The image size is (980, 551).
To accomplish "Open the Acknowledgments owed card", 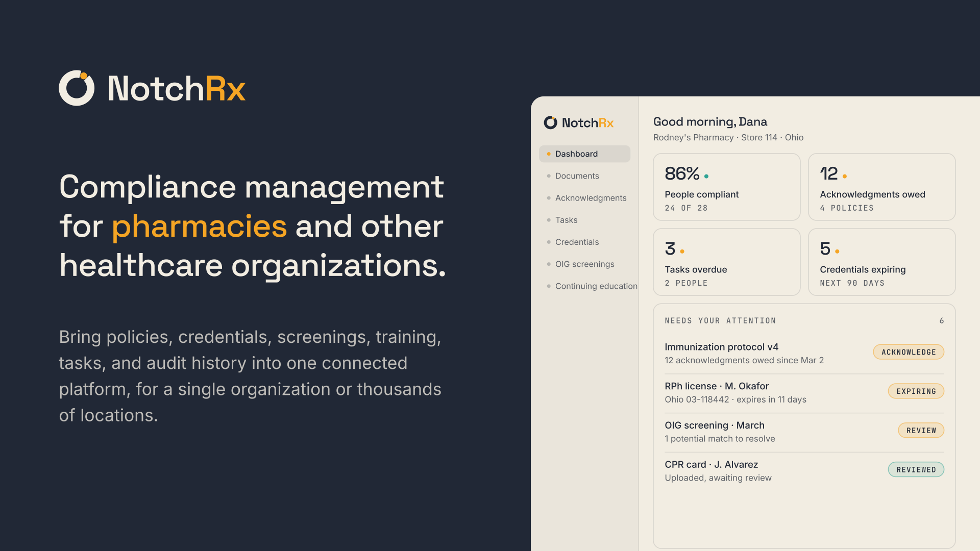I will click(882, 187).
